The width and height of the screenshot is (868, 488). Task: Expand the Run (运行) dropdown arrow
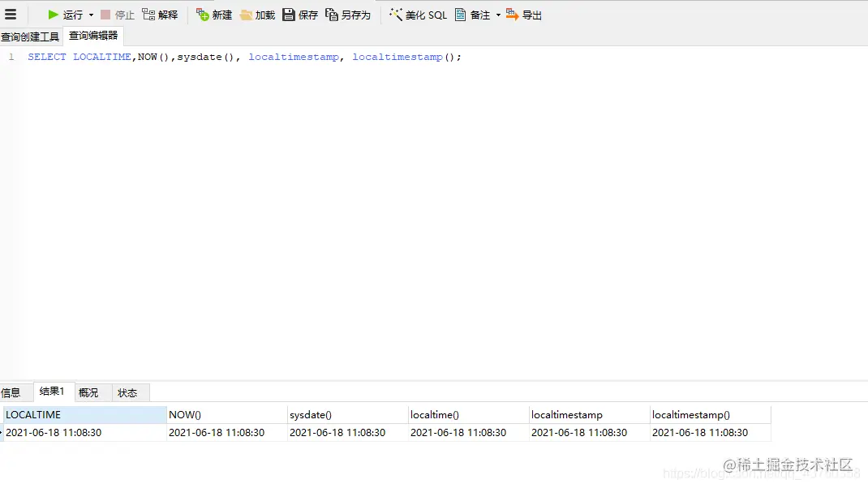coord(92,15)
